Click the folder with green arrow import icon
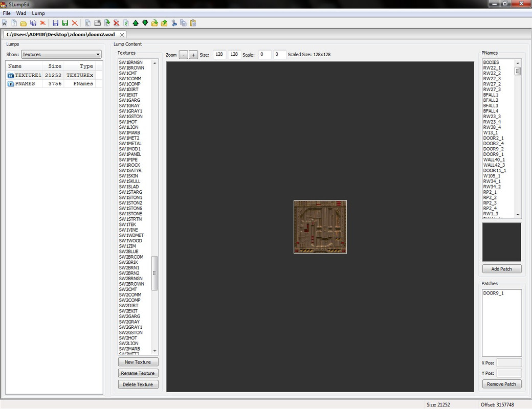 (154, 23)
